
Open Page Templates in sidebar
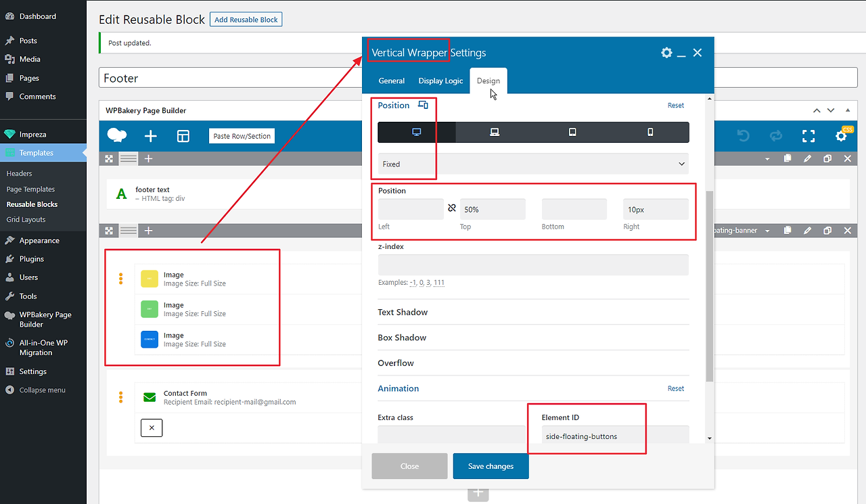[x=30, y=189]
